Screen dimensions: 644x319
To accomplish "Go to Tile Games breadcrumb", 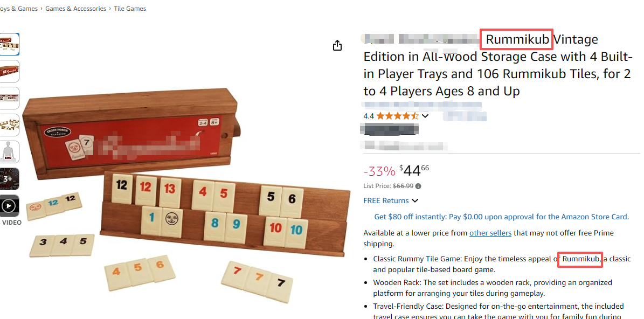I will [130, 9].
